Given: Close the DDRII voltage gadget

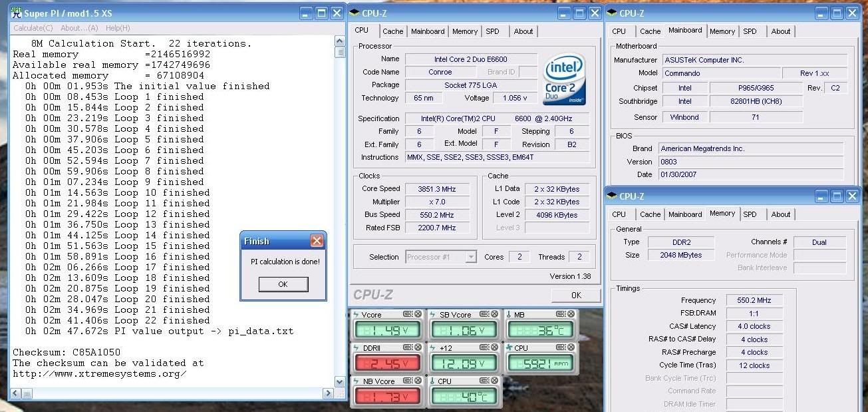Looking at the screenshot, I should pyautogui.click(x=418, y=347).
